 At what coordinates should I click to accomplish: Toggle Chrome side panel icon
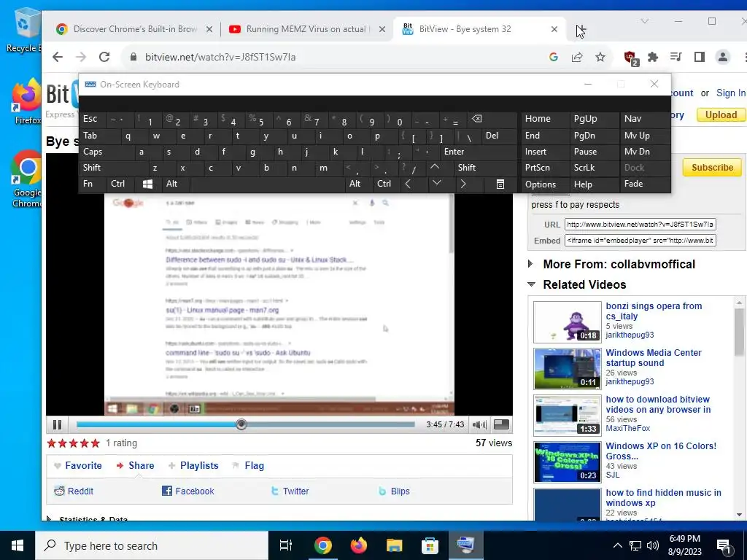point(700,57)
